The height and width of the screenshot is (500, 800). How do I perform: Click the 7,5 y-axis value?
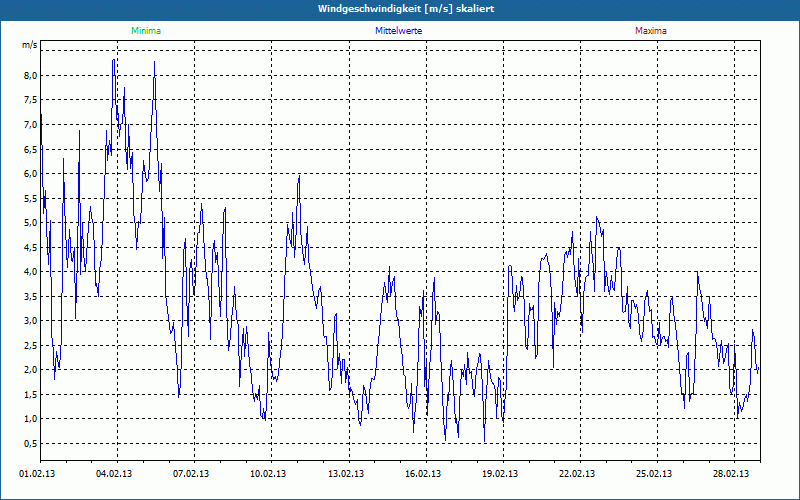(31, 100)
